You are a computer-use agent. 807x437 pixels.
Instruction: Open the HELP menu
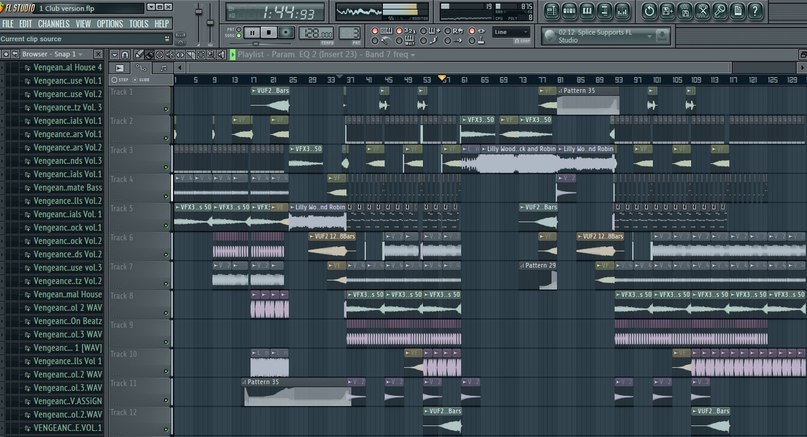point(162,24)
